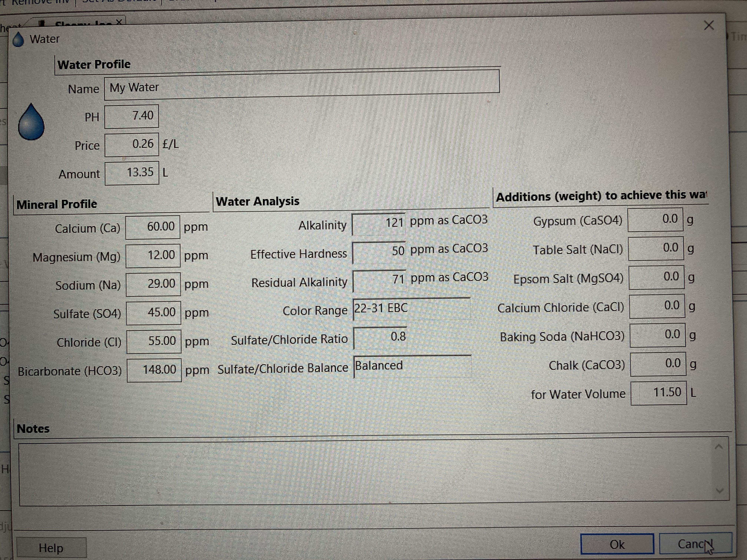Edit the Amount field 13.35

[132, 173]
